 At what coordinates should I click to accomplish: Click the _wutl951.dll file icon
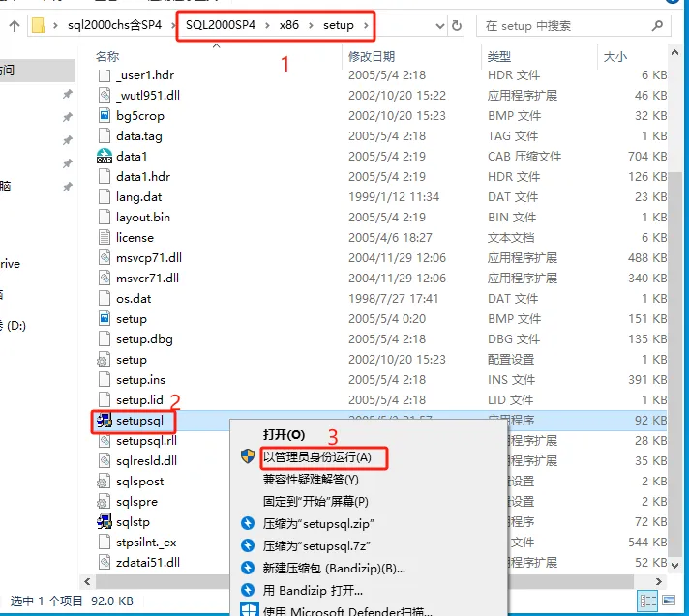point(105,96)
